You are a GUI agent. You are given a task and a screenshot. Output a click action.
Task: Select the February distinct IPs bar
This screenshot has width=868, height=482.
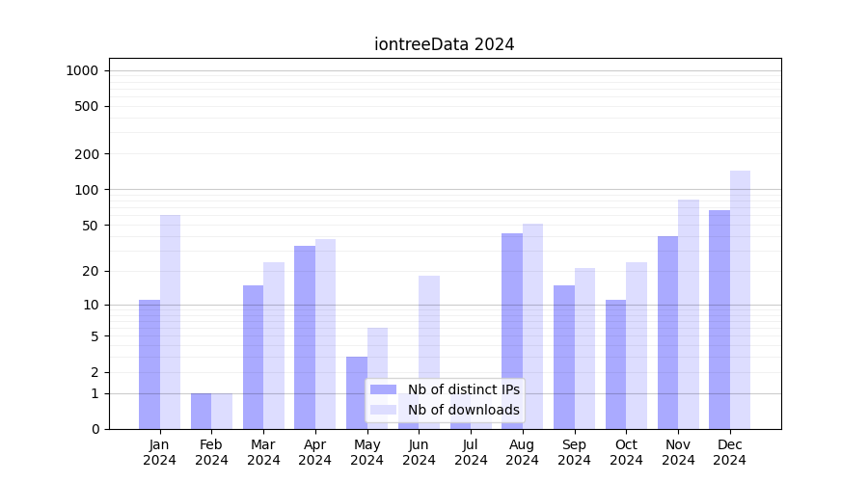pyautogui.click(x=201, y=411)
